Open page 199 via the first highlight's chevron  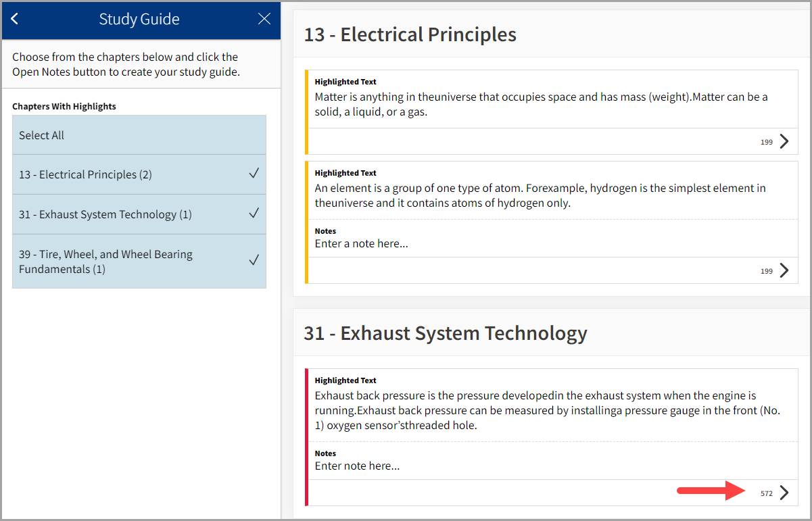[784, 141]
